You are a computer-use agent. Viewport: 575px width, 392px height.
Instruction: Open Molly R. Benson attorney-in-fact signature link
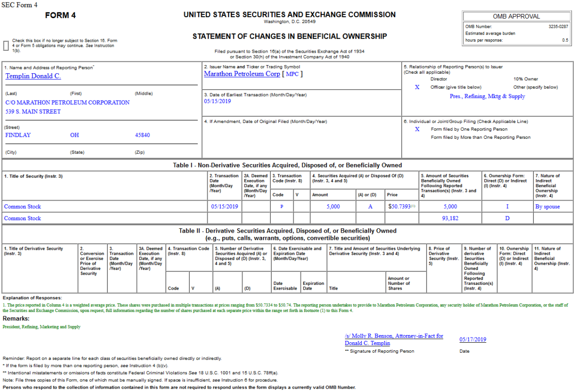pyautogui.click(x=394, y=340)
